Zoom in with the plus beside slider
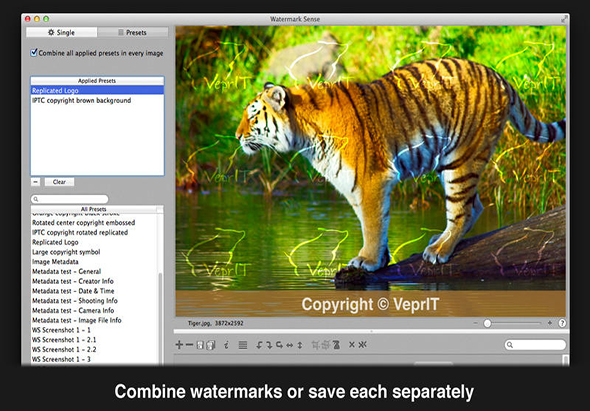 (x=550, y=323)
